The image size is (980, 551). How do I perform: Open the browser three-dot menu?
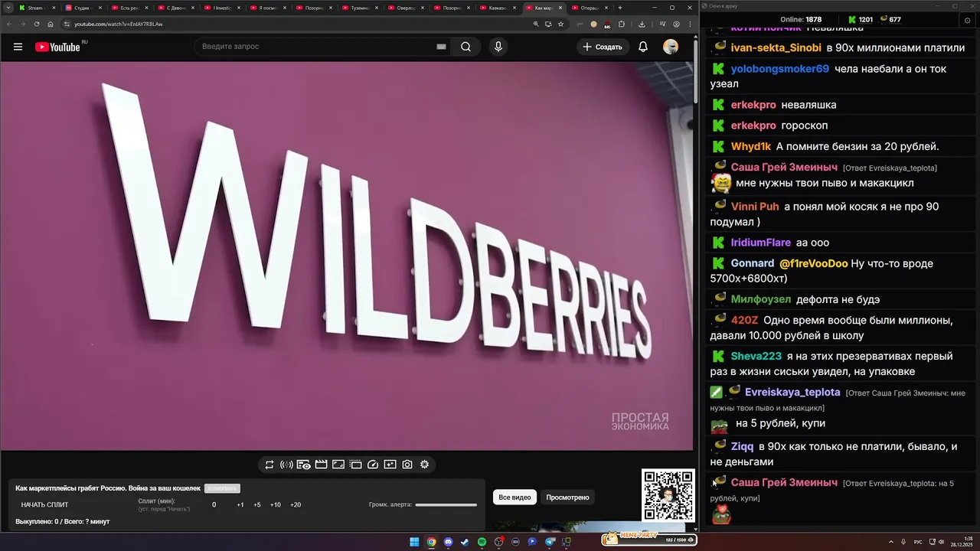pyautogui.click(x=688, y=24)
